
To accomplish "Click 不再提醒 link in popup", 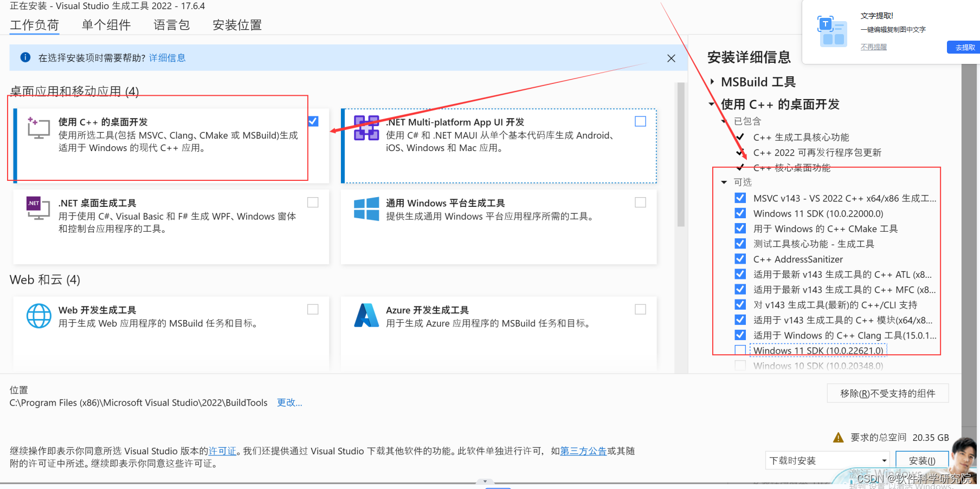I will [874, 47].
